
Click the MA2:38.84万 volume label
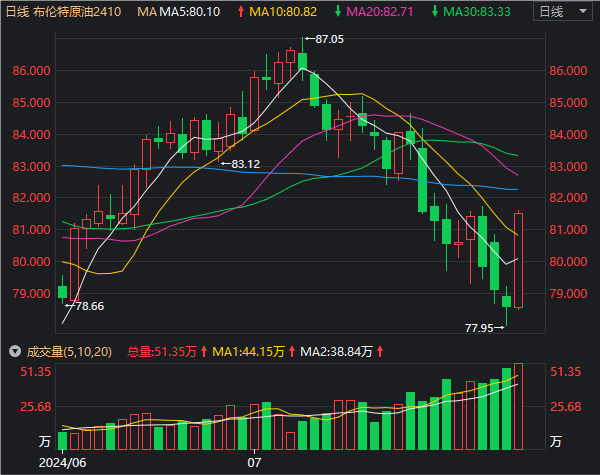[336, 351]
